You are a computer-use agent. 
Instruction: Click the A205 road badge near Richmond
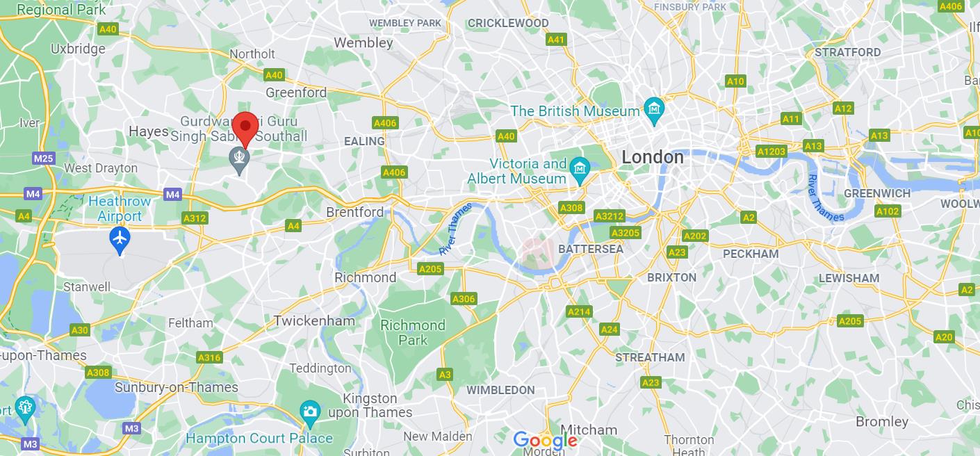(x=430, y=269)
